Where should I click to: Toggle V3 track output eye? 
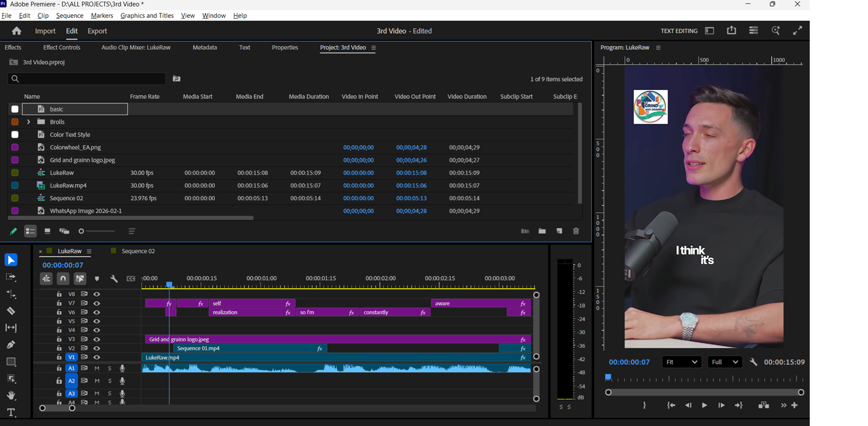click(96, 339)
